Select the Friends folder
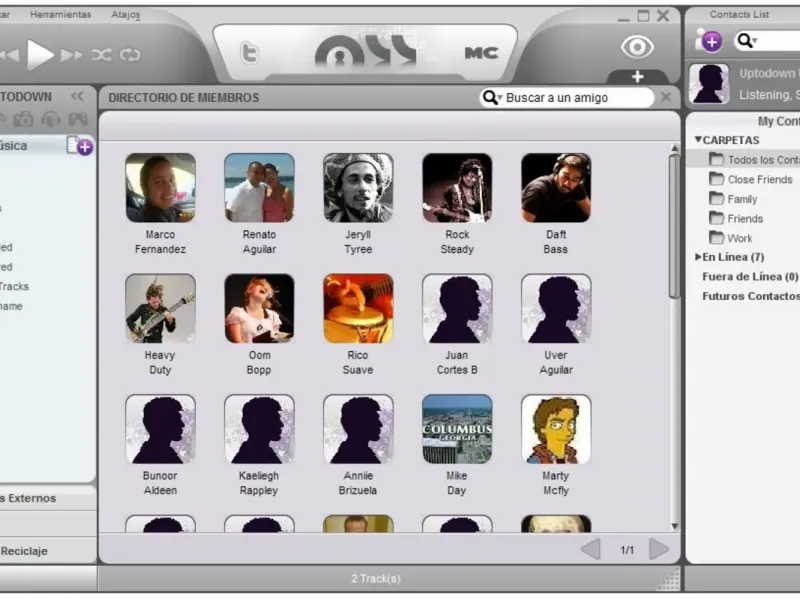 [736, 218]
